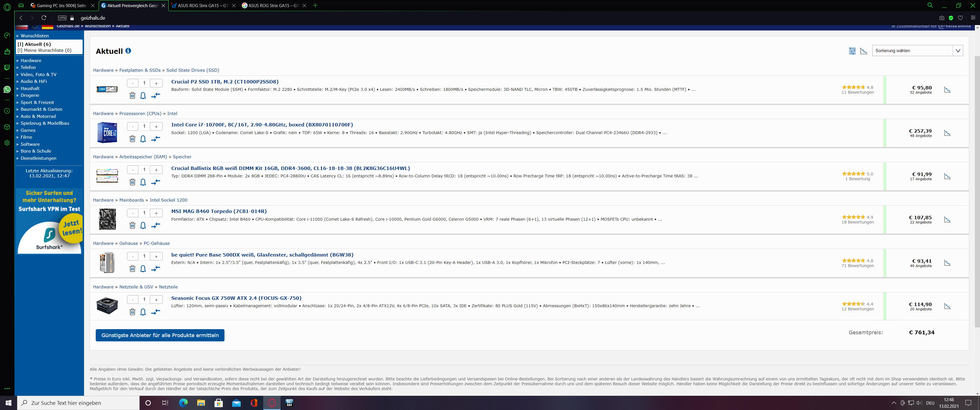Expand the Games category in sidebar
This screenshot has height=410, width=980.
[28, 130]
